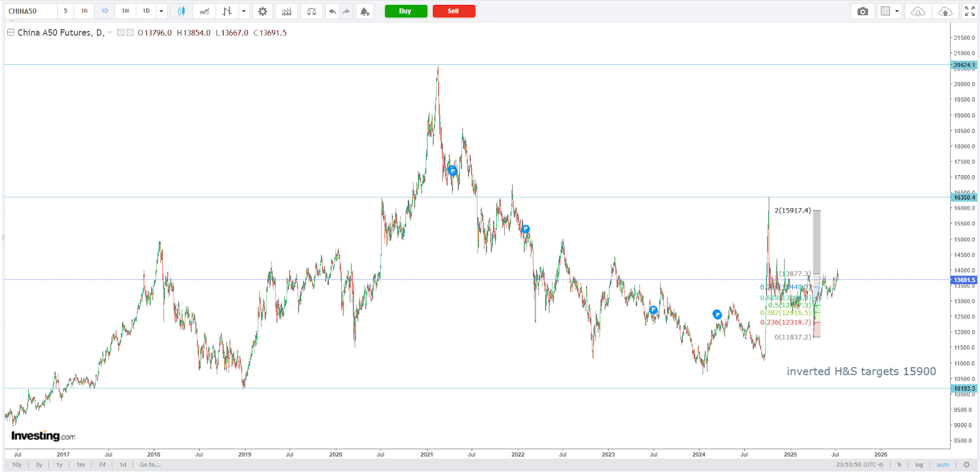The height and width of the screenshot is (472, 980).
Task: Open interval dropdown arrow next to 1D
Action: click(x=162, y=11)
